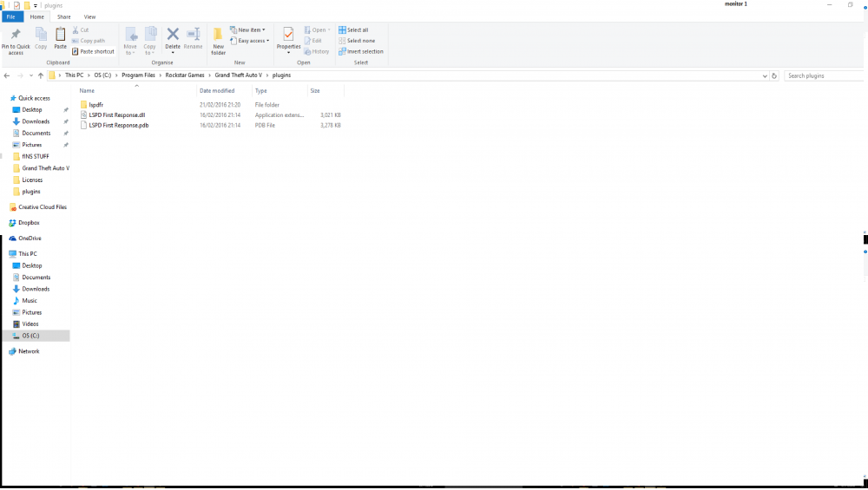
Task: Click the Open ribbon button
Action: pyautogui.click(x=317, y=29)
